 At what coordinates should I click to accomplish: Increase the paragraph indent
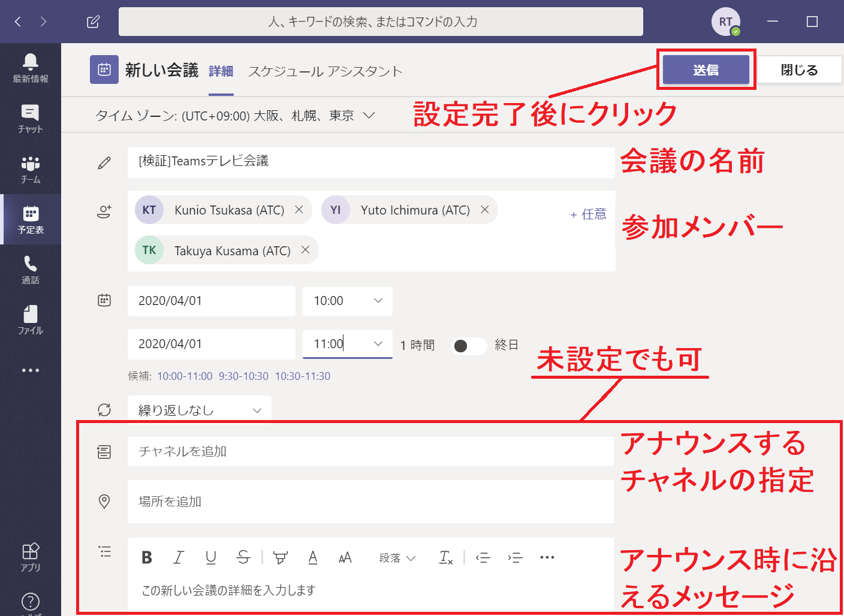pyautogui.click(x=515, y=557)
